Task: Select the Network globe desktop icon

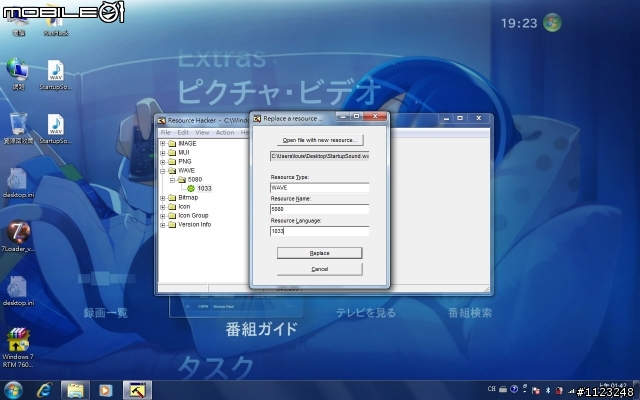Action: 17,69
